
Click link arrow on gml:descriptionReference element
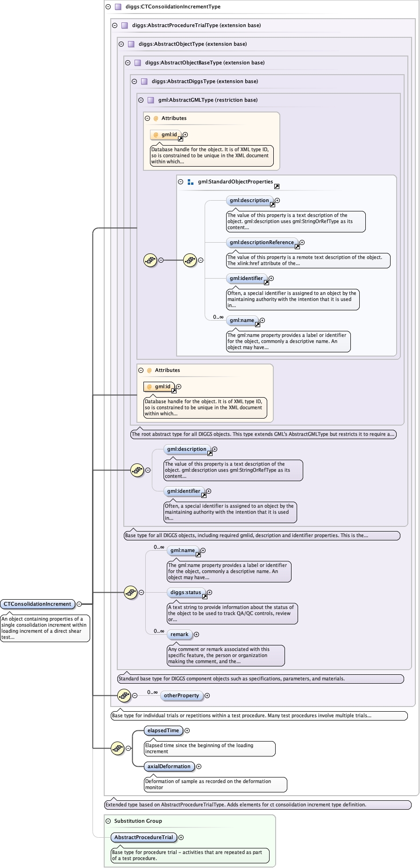(x=297, y=246)
